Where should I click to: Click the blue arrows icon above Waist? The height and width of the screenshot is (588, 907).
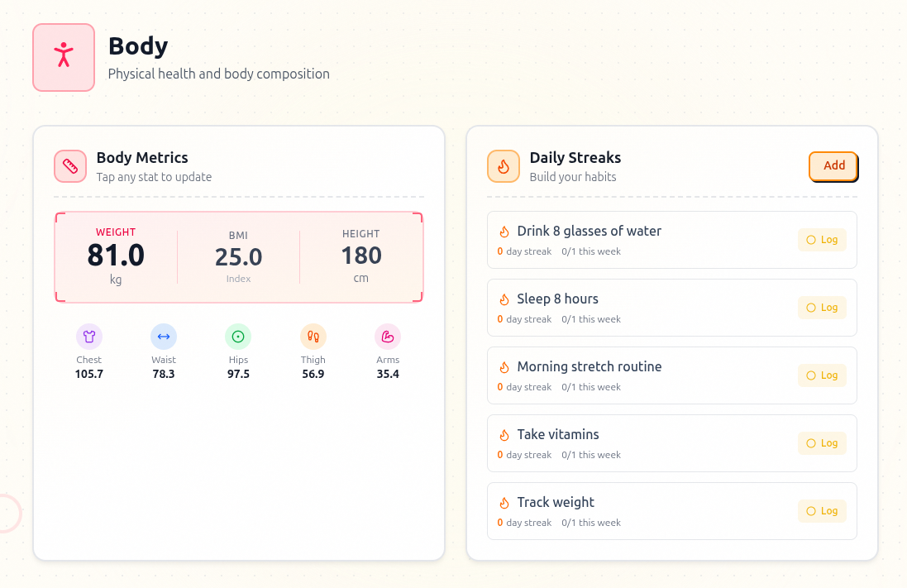(163, 337)
